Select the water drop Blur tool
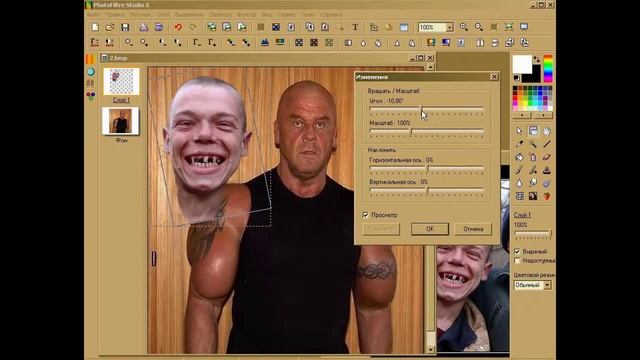 coord(519,183)
